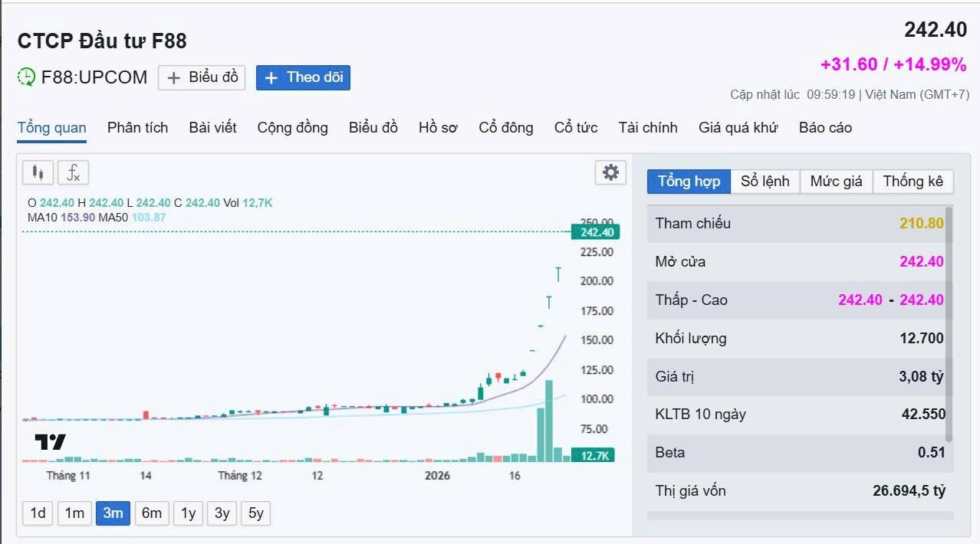980x544 pixels.
Task: Click the Khối lượng value 12.700
Action: coord(922,339)
